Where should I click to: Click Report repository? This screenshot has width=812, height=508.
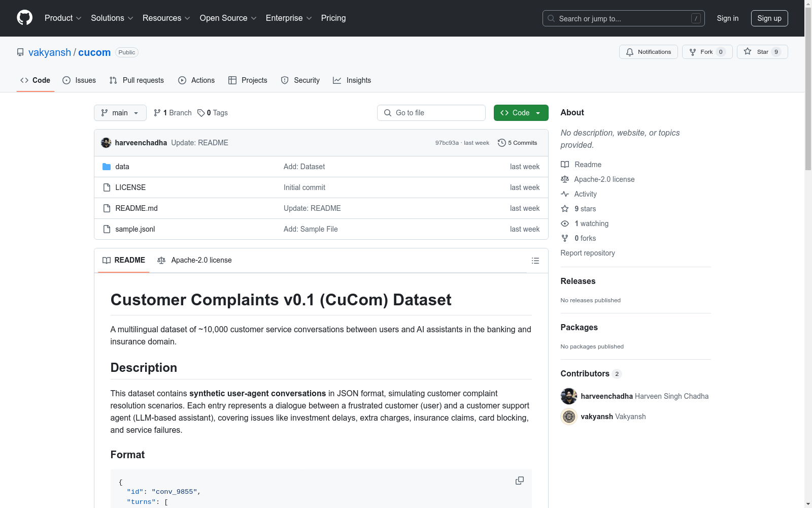pos(588,253)
